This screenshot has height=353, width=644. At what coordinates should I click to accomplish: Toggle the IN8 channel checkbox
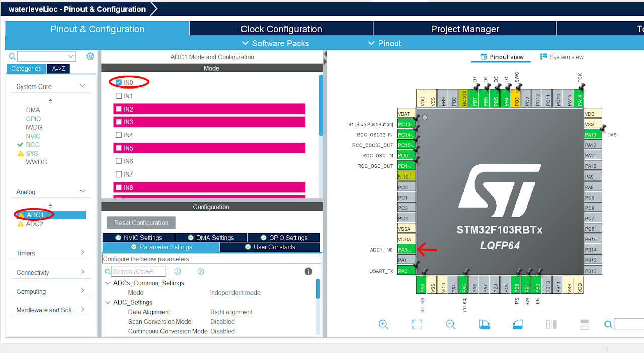coord(119,187)
